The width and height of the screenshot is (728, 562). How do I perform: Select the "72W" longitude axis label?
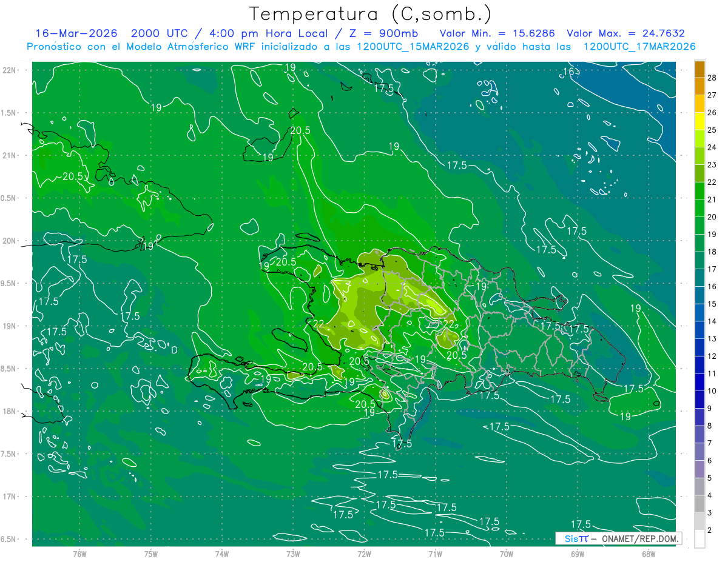coord(364,554)
